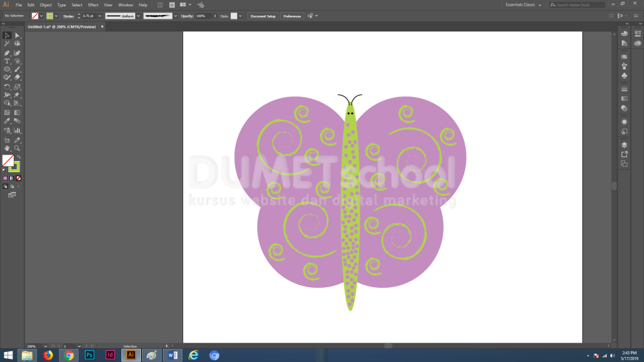Screen dimensions: 644x362
Task: Swap fill and stroke colors arrow
Action: point(18,156)
